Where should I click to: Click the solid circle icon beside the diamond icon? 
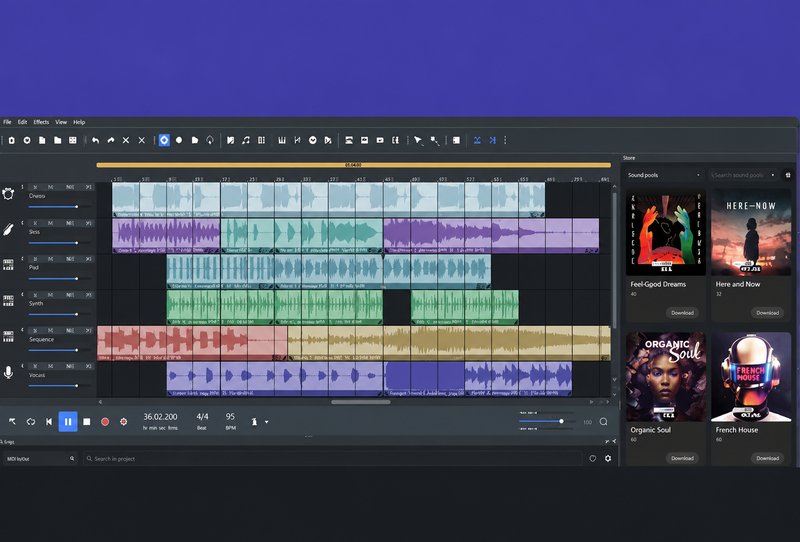[x=179, y=140]
